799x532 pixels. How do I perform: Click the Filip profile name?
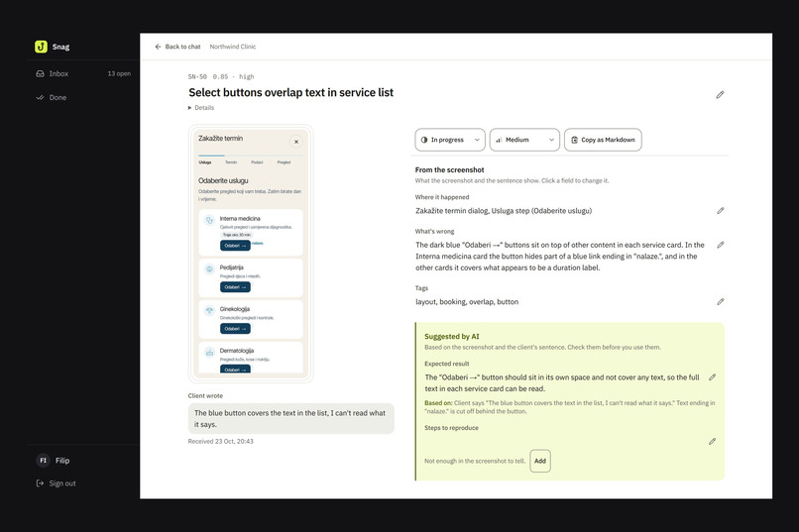coord(62,461)
